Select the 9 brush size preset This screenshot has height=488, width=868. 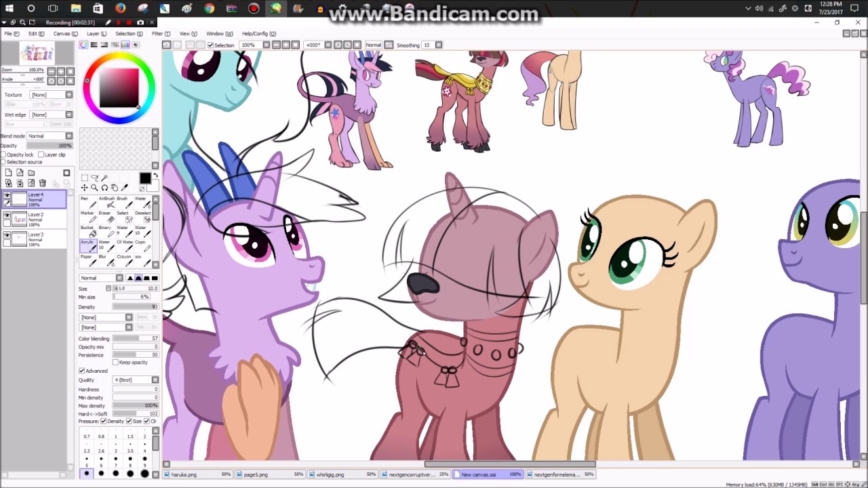(144, 462)
